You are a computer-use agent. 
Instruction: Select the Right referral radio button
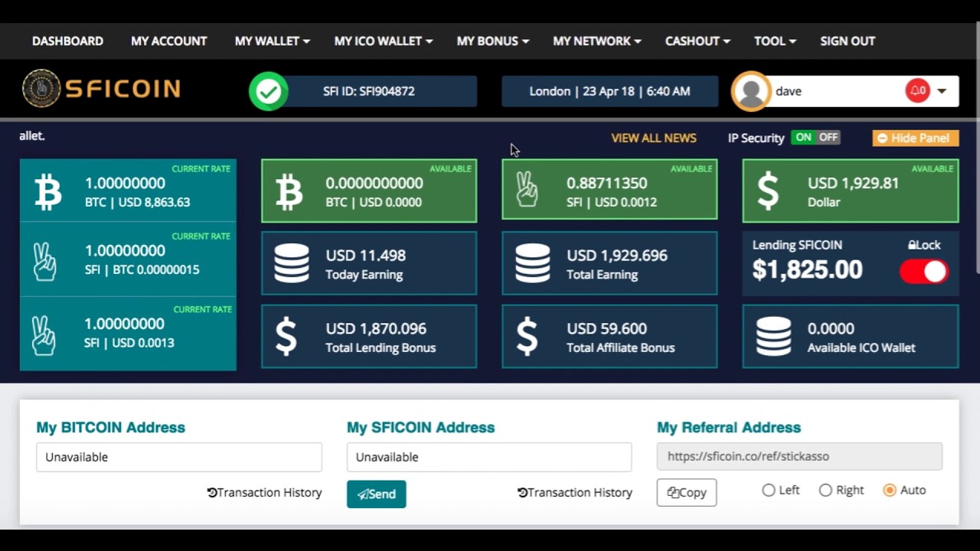tap(825, 491)
